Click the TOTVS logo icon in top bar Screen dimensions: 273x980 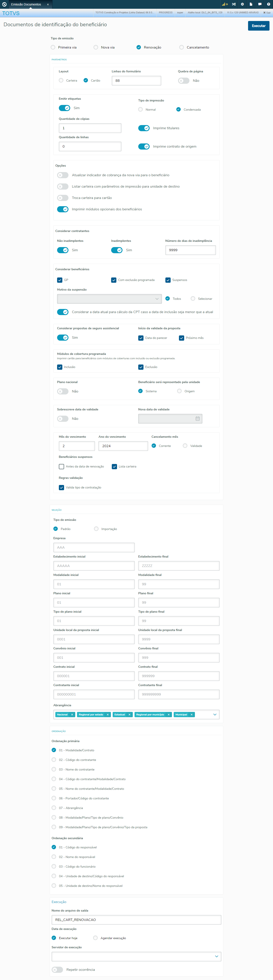tap(5, 4)
